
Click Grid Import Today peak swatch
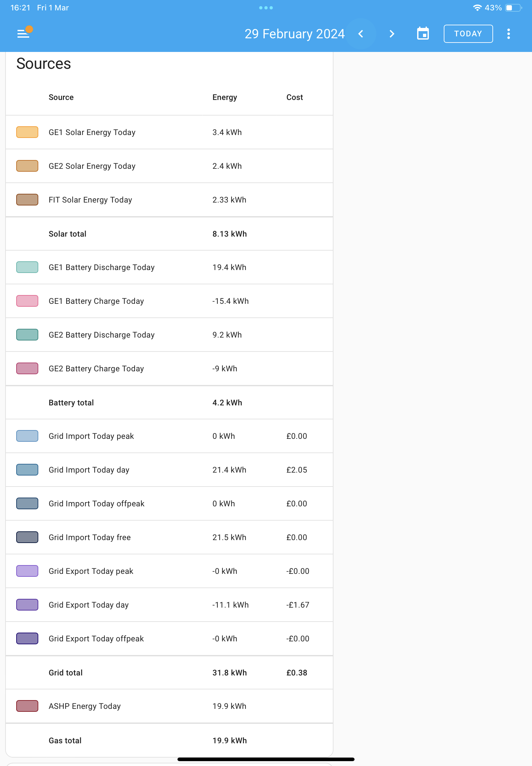click(27, 436)
